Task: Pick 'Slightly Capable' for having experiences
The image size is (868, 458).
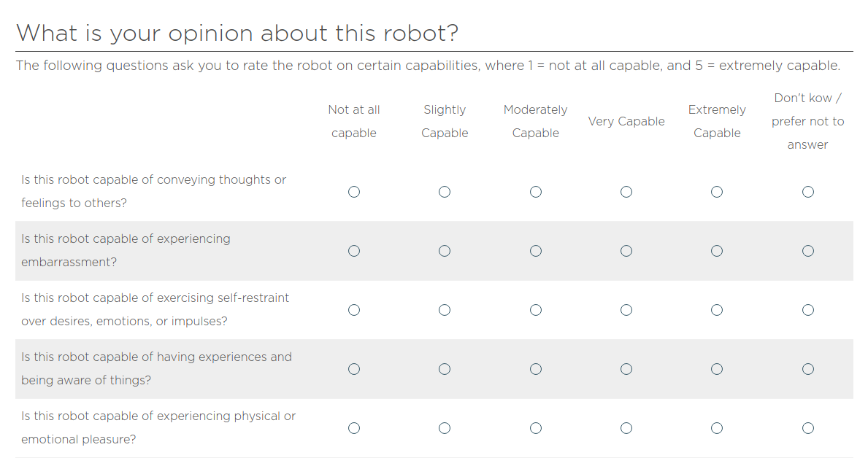Action: click(445, 369)
